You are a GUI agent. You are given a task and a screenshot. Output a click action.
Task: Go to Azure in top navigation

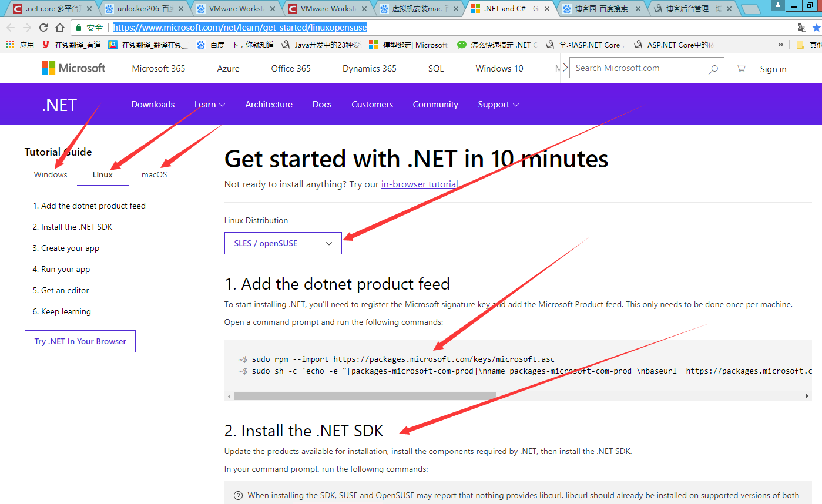point(229,69)
